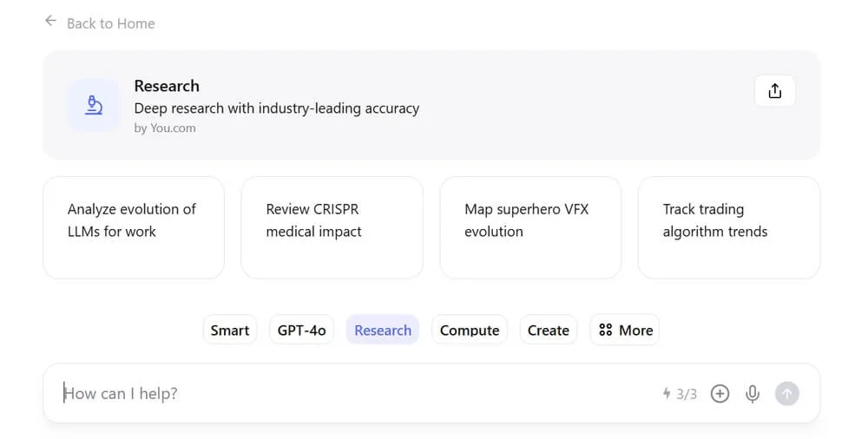Choose the Compute mode
This screenshot has width=868, height=439.
[470, 331]
